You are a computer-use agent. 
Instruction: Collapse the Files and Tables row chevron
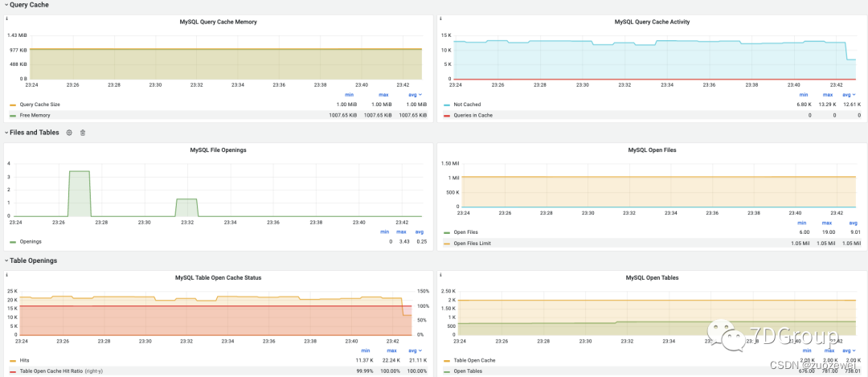(6, 133)
